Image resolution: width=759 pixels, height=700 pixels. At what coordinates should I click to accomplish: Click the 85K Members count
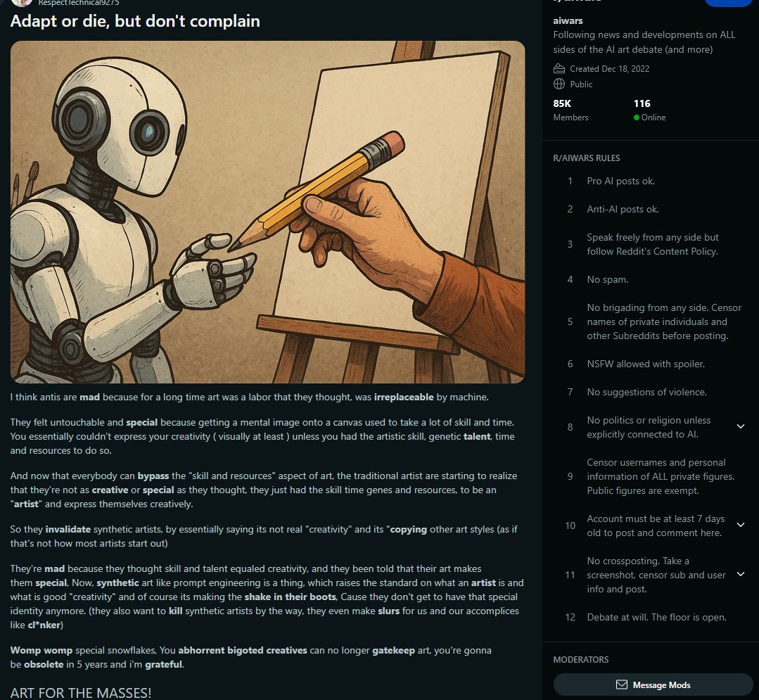pyautogui.click(x=570, y=110)
